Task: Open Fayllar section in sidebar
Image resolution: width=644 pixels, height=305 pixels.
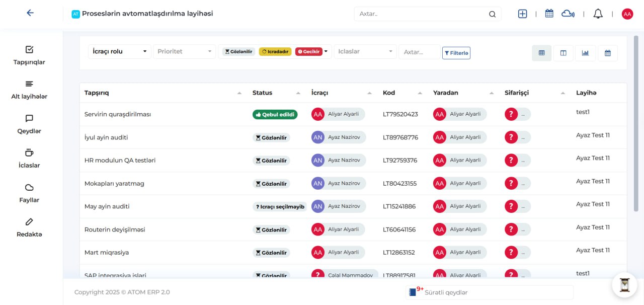Action: [x=29, y=193]
